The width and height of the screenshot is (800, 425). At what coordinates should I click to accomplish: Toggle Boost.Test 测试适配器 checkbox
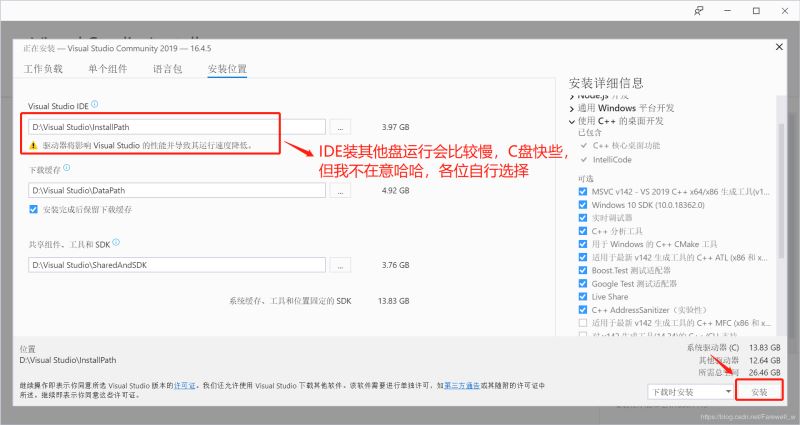(x=583, y=270)
